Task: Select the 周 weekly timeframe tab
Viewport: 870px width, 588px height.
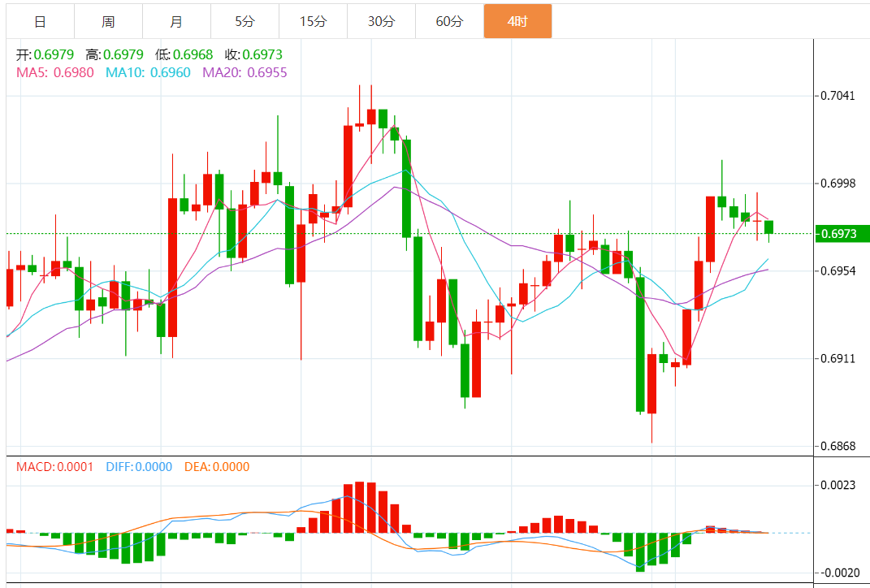Action: (x=108, y=22)
